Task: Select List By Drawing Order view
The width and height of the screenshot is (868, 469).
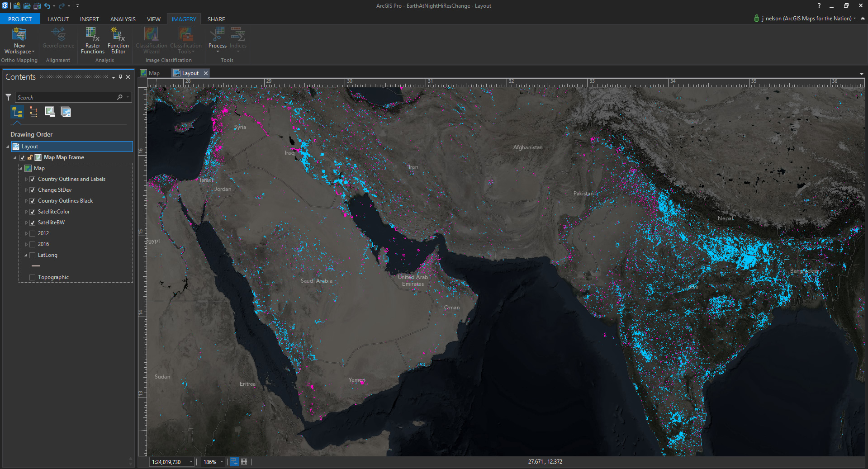Action: click(17, 112)
